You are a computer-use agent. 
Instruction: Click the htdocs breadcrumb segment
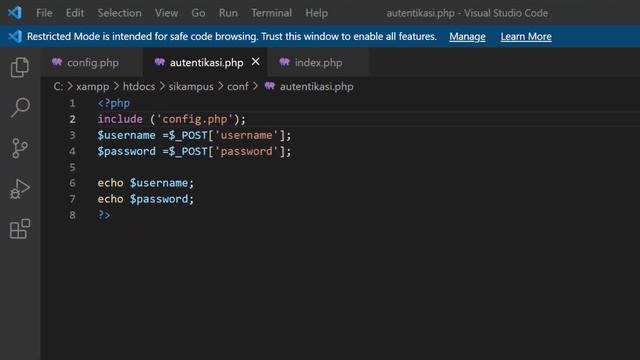(139, 87)
